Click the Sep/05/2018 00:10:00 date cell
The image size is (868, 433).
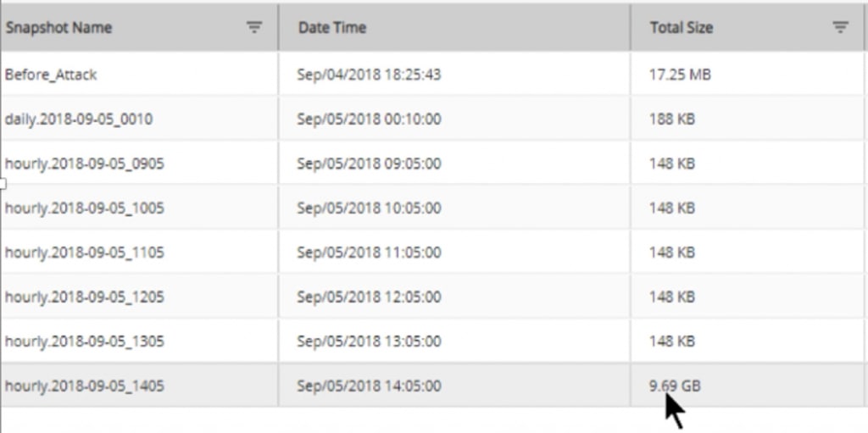369,119
